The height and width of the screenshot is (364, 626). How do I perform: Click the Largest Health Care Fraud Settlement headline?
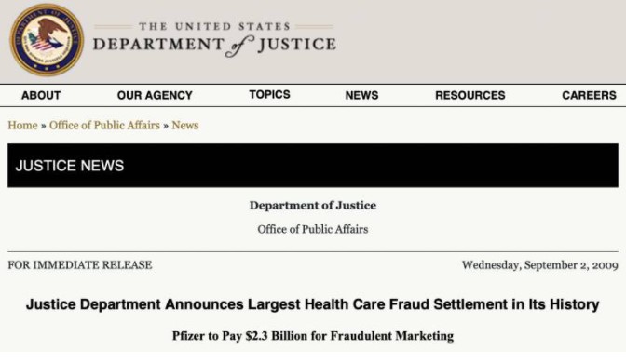click(x=313, y=304)
